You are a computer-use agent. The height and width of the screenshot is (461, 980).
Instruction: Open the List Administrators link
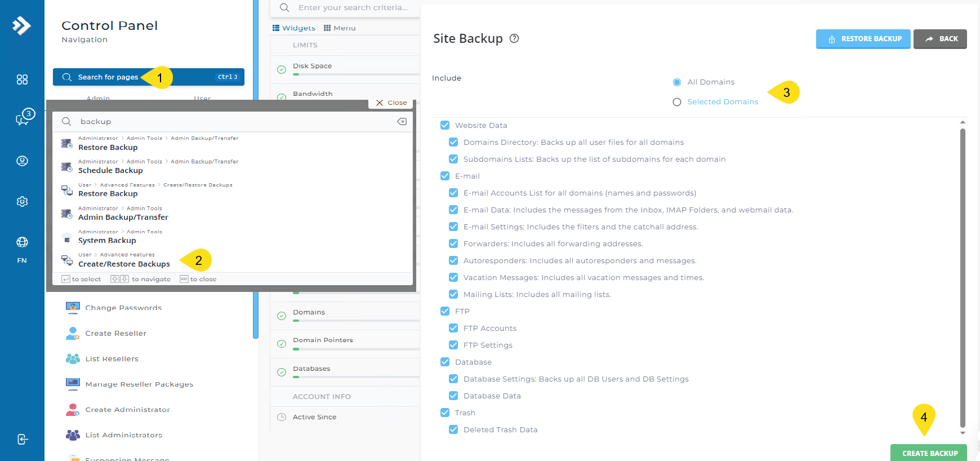124,435
